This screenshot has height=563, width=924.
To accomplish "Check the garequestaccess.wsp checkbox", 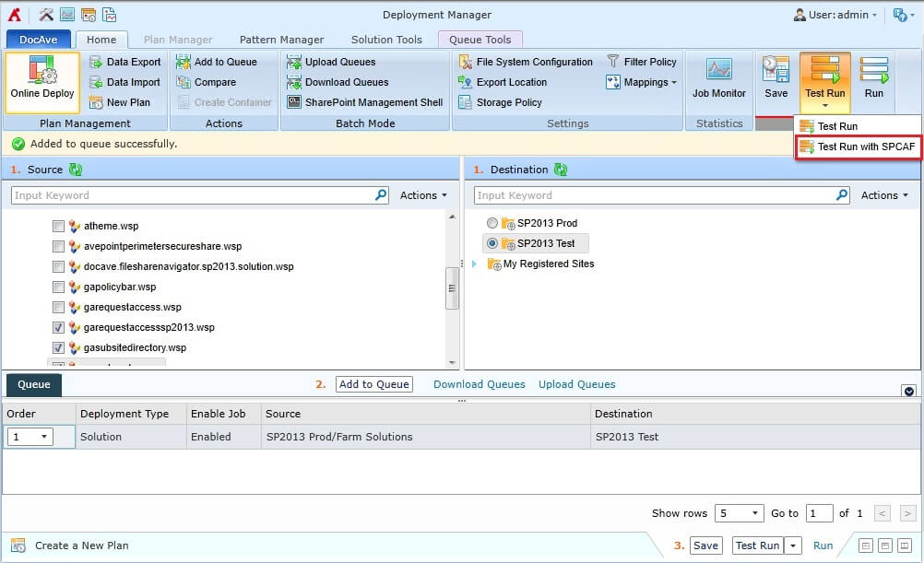I will pyautogui.click(x=58, y=308).
